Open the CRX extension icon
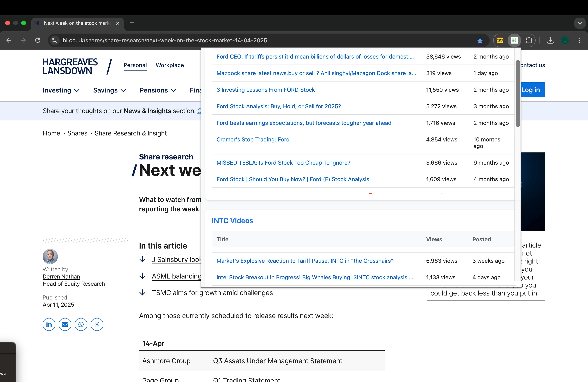Screen dimensions: 588x382 pos(500,40)
